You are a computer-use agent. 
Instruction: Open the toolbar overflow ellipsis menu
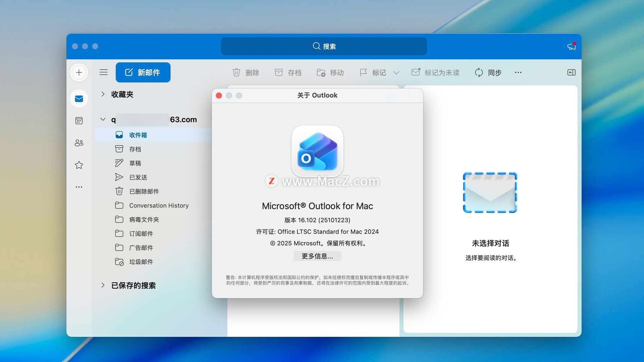click(518, 72)
